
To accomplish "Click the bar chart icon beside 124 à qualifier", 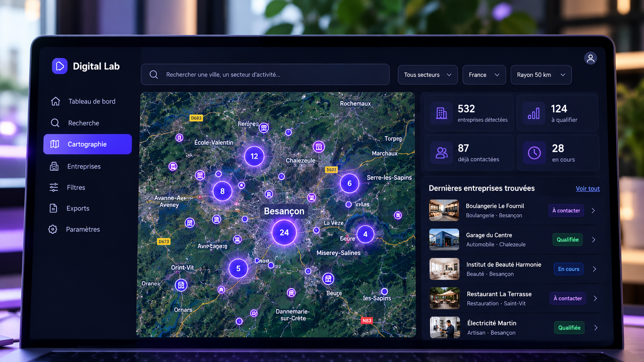I will pos(534,113).
